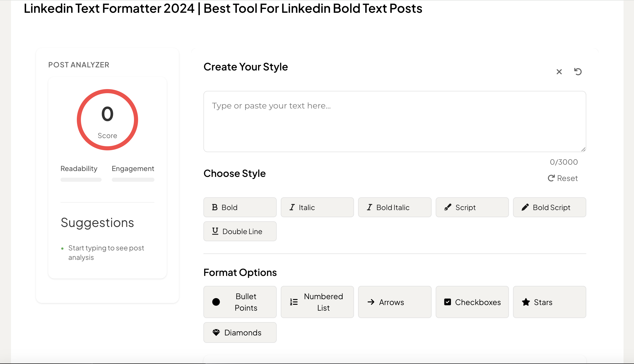Click the score circle showing 0
This screenshot has width=634, height=364.
(x=107, y=120)
